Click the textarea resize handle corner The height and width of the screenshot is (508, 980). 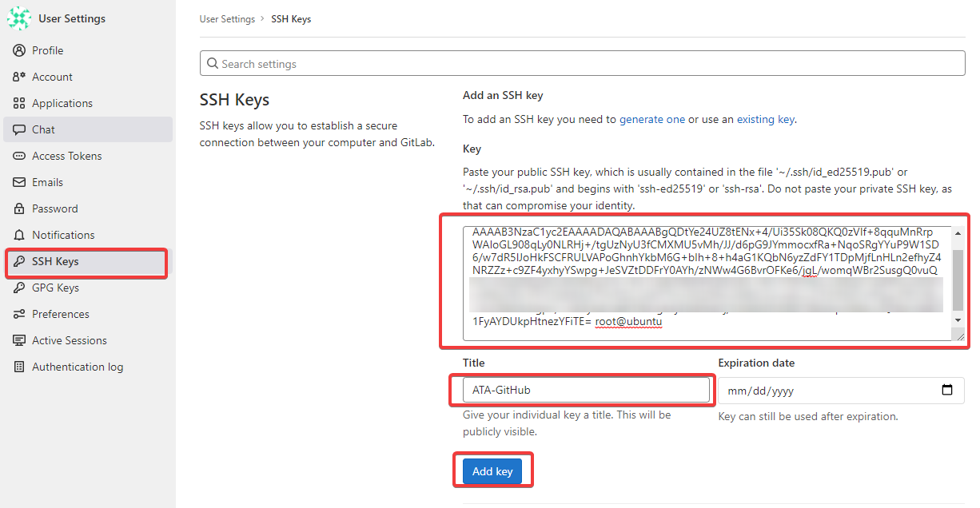click(959, 335)
